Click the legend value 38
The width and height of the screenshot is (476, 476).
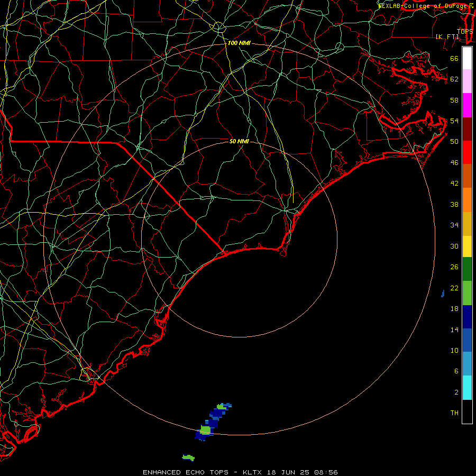pos(454,204)
